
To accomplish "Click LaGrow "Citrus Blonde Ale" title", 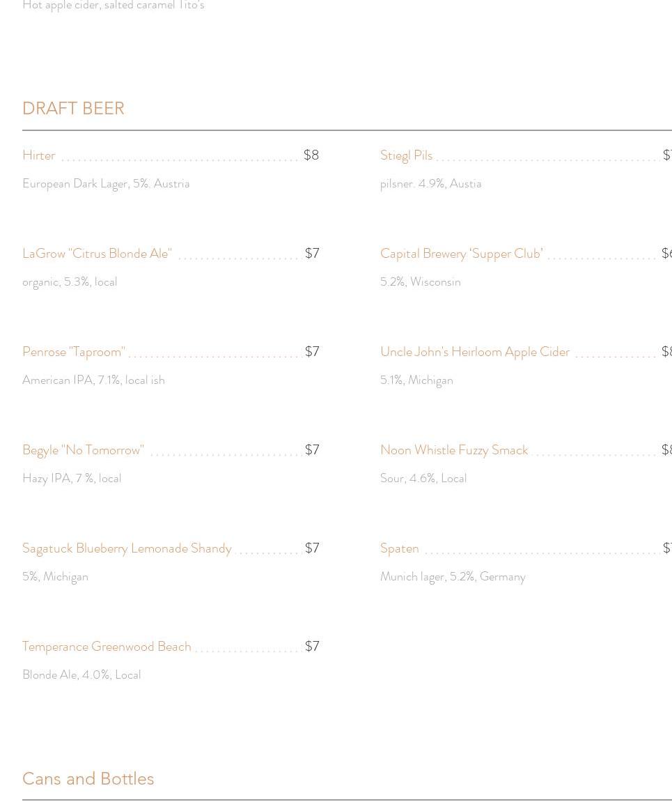I will [x=97, y=254].
